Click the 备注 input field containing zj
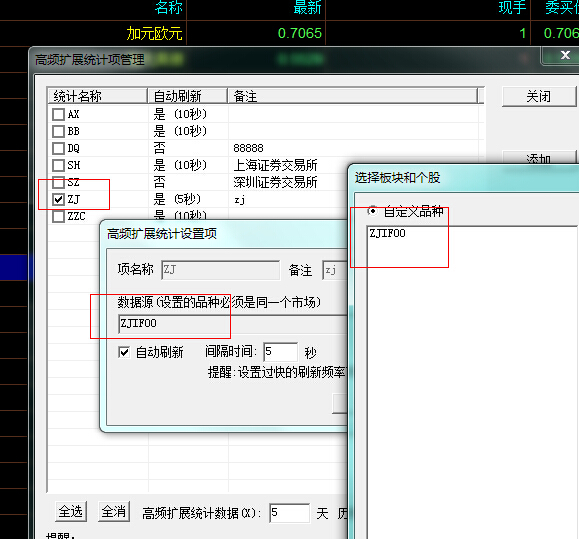 click(335, 270)
